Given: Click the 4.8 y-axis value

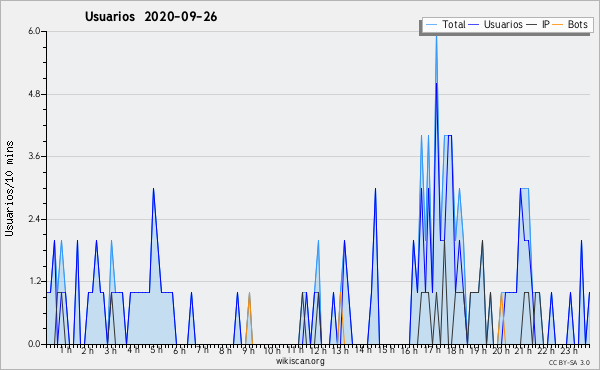Looking at the screenshot, I should coord(34,94).
